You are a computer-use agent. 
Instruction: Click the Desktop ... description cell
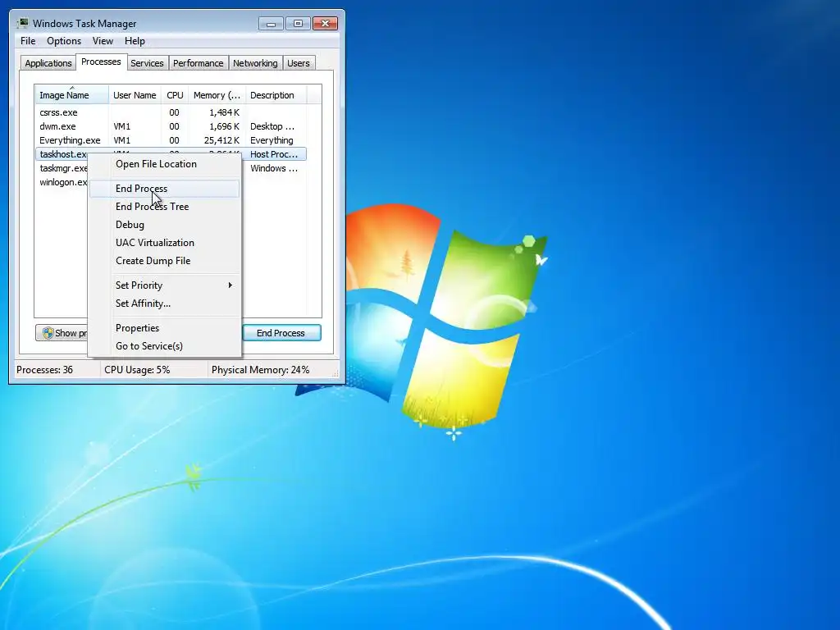click(272, 126)
